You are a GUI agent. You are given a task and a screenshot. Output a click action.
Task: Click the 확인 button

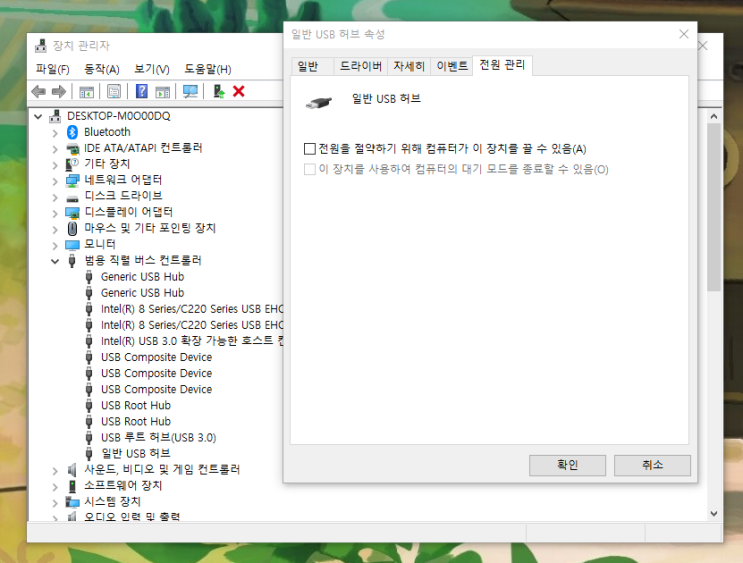click(x=567, y=465)
